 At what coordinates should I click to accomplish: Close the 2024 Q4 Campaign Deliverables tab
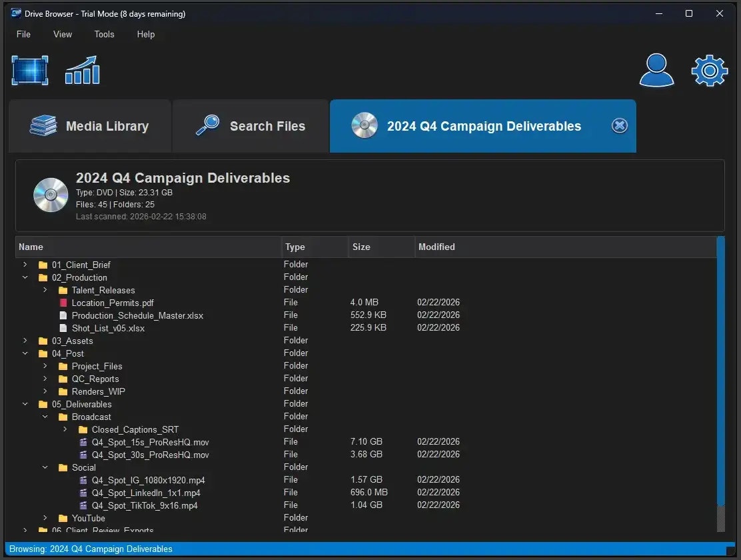[x=619, y=125]
